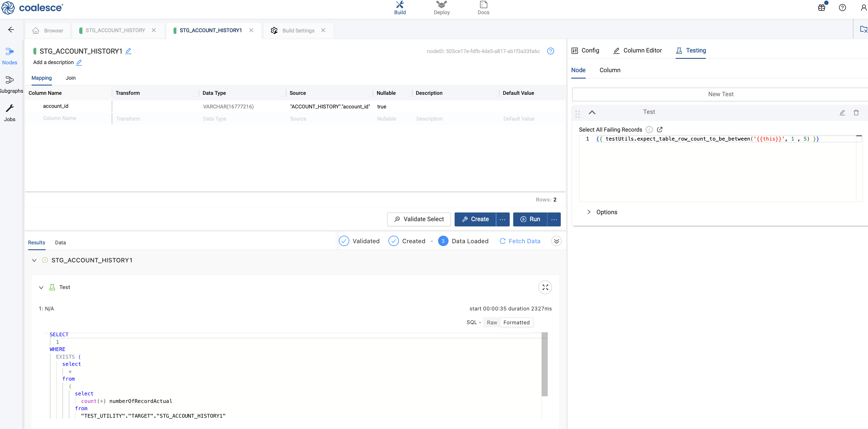Click the Created status step

tap(407, 241)
